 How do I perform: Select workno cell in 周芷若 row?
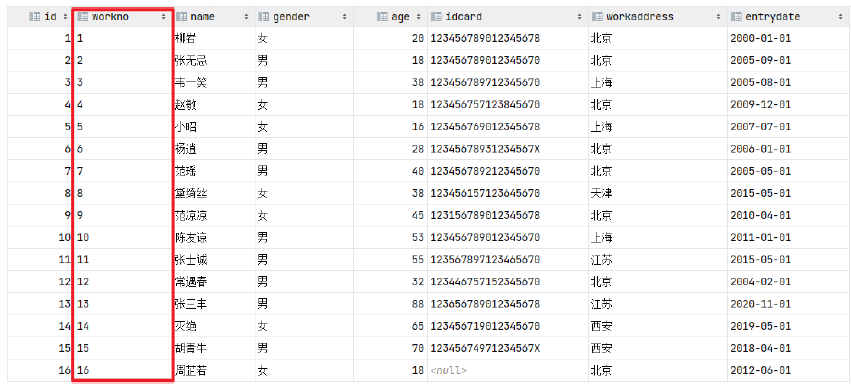click(123, 371)
